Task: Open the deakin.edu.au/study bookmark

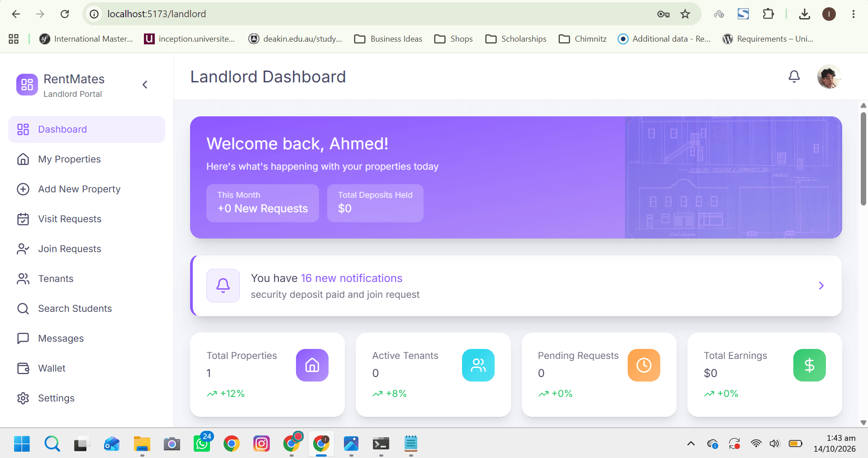Action: click(296, 39)
